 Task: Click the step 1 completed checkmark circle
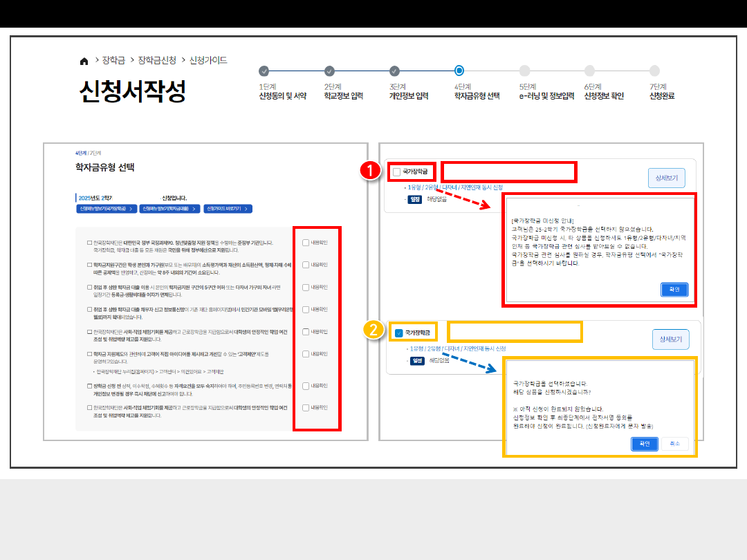[264, 71]
